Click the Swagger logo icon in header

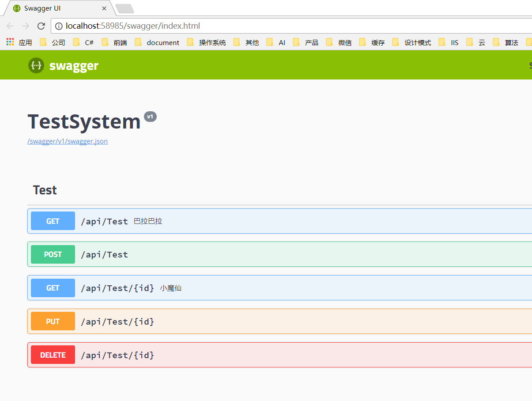(x=36, y=65)
